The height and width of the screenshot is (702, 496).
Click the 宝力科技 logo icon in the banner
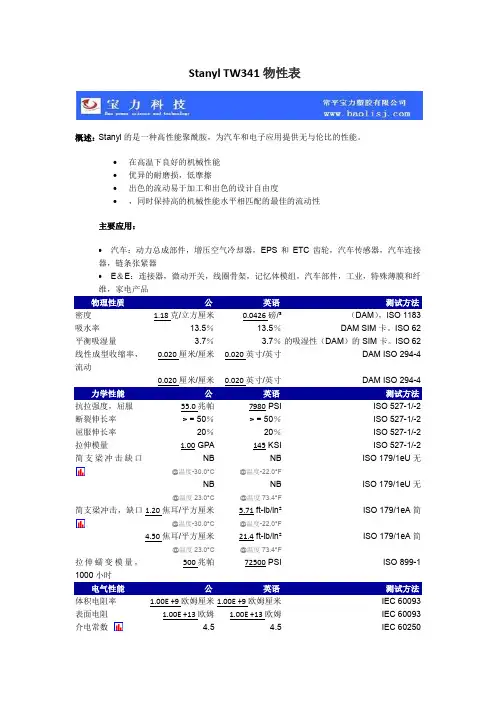point(90,106)
